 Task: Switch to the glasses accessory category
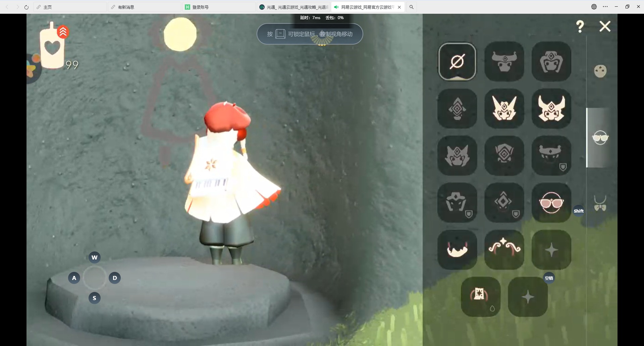(x=600, y=138)
